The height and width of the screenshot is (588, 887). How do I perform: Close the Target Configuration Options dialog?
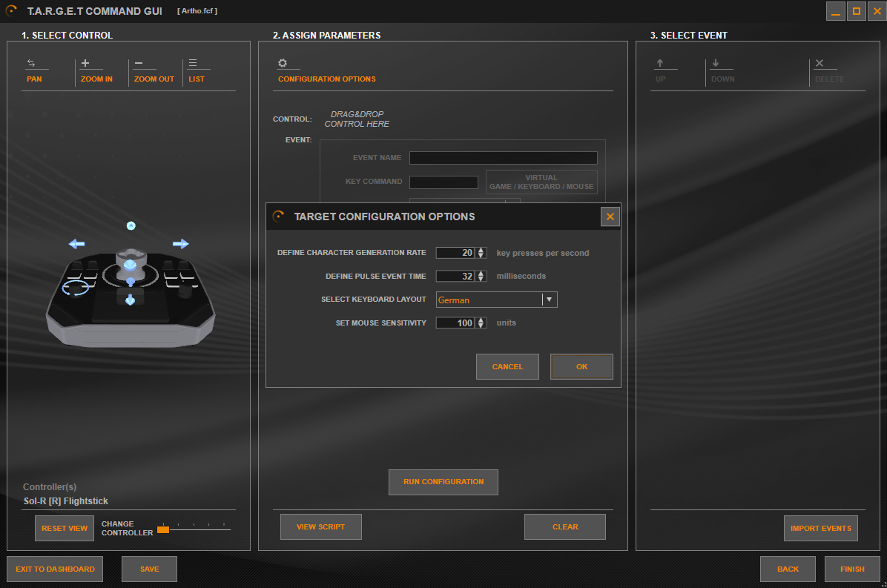(x=610, y=217)
